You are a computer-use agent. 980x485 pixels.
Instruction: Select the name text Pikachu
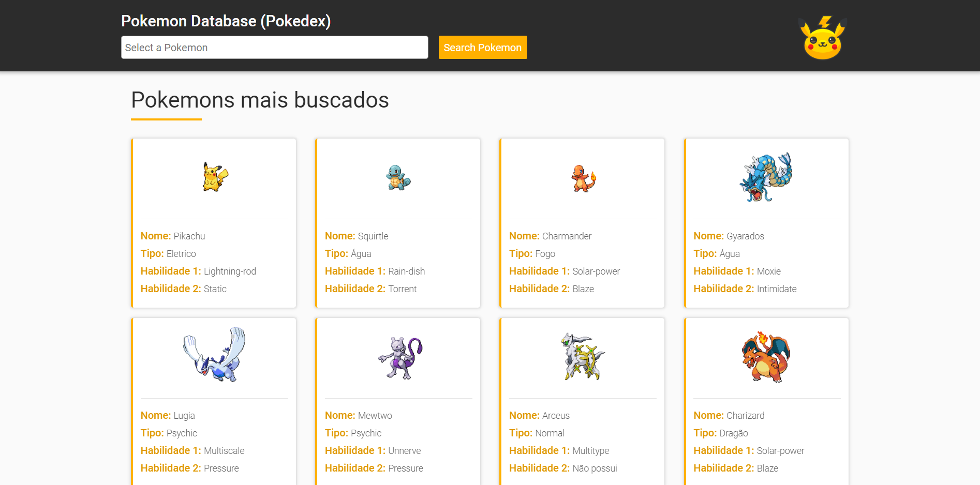(x=189, y=236)
